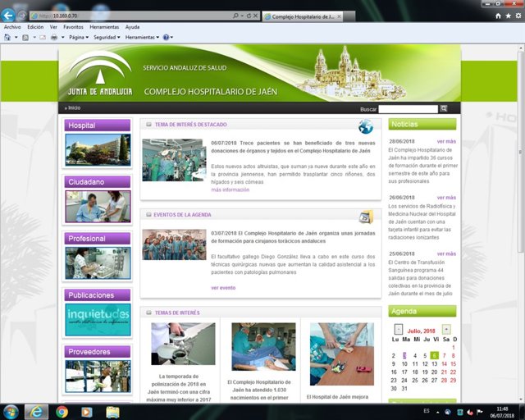
Task: Open the IE home page icon
Action: coord(497,16)
